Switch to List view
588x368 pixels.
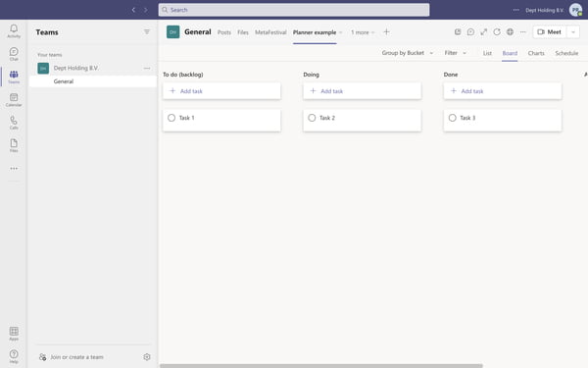pyautogui.click(x=487, y=53)
